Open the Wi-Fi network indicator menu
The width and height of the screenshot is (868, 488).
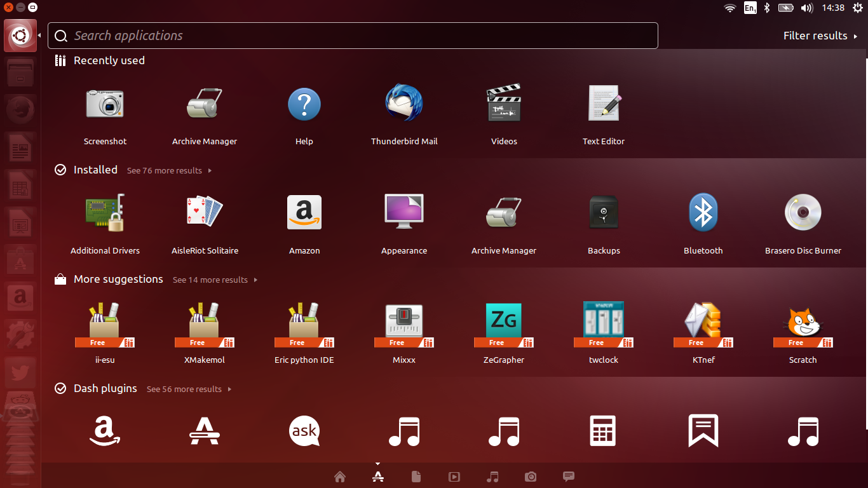tap(730, 8)
